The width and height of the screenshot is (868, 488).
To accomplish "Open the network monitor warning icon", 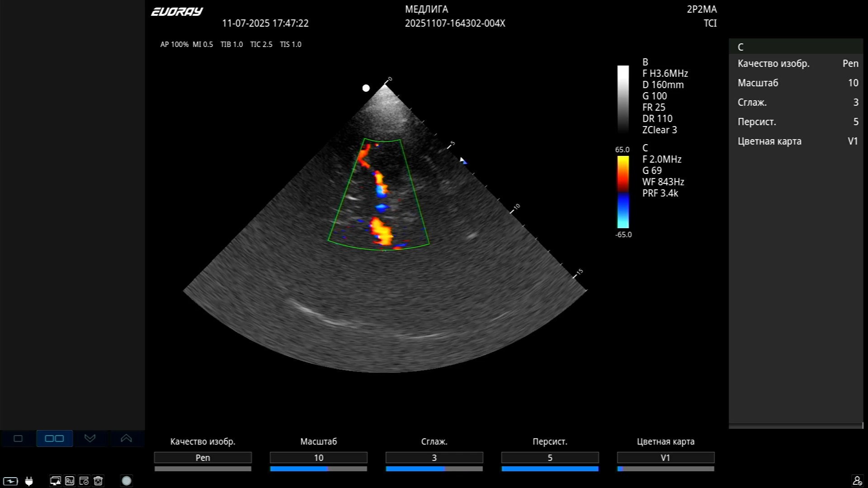I will [x=55, y=481].
